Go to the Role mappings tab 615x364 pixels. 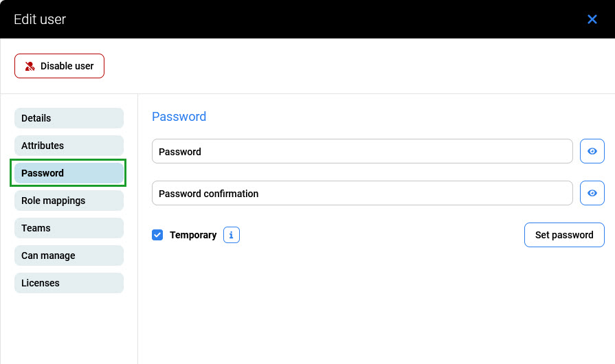pos(69,201)
